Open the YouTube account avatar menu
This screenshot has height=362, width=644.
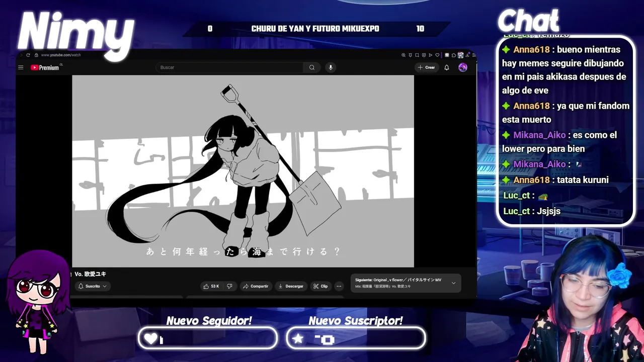[x=463, y=67]
